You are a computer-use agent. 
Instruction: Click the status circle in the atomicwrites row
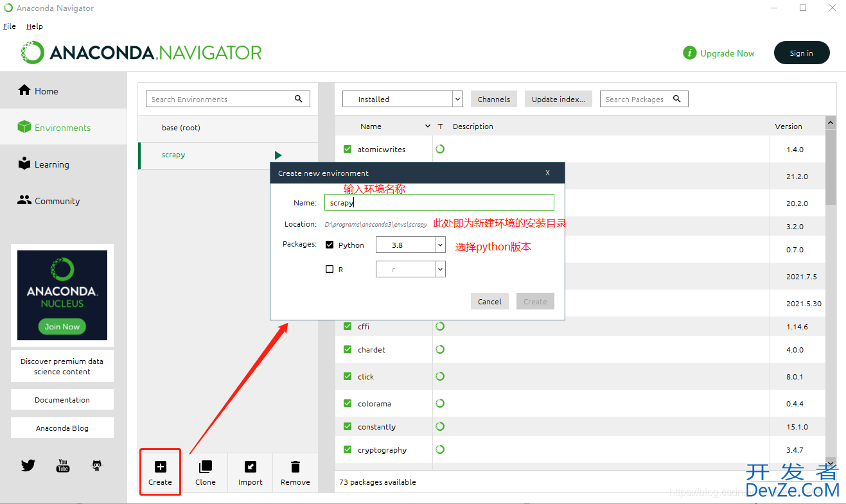click(x=440, y=149)
